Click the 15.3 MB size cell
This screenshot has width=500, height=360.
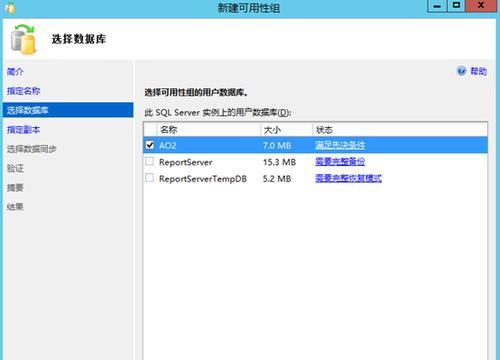[x=279, y=162]
